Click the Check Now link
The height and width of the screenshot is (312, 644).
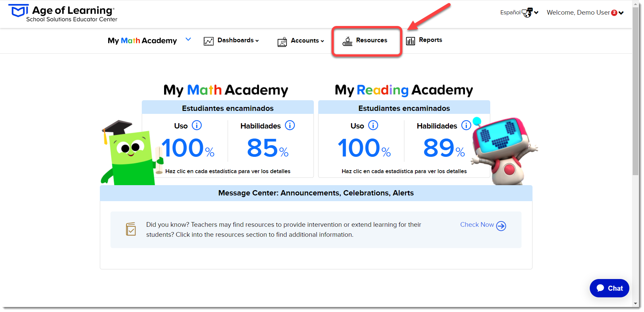point(477,225)
